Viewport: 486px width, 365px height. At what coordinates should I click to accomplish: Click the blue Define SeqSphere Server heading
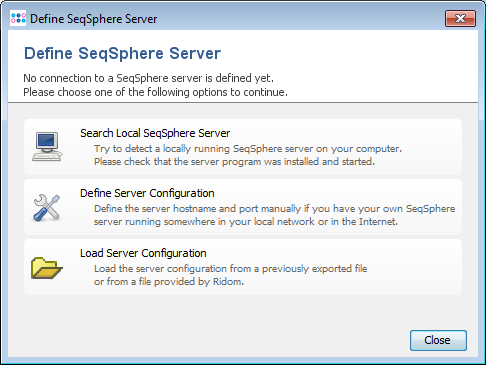[122, 53]
